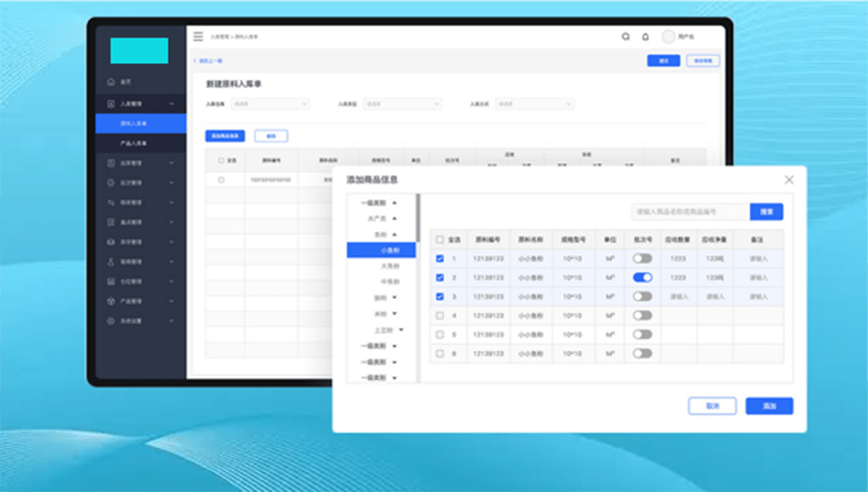Image resolution: width=868 pixels, height=492 pixels.
Task: Click the 添加商品信息 button above the table
Action: click(225, 135)
